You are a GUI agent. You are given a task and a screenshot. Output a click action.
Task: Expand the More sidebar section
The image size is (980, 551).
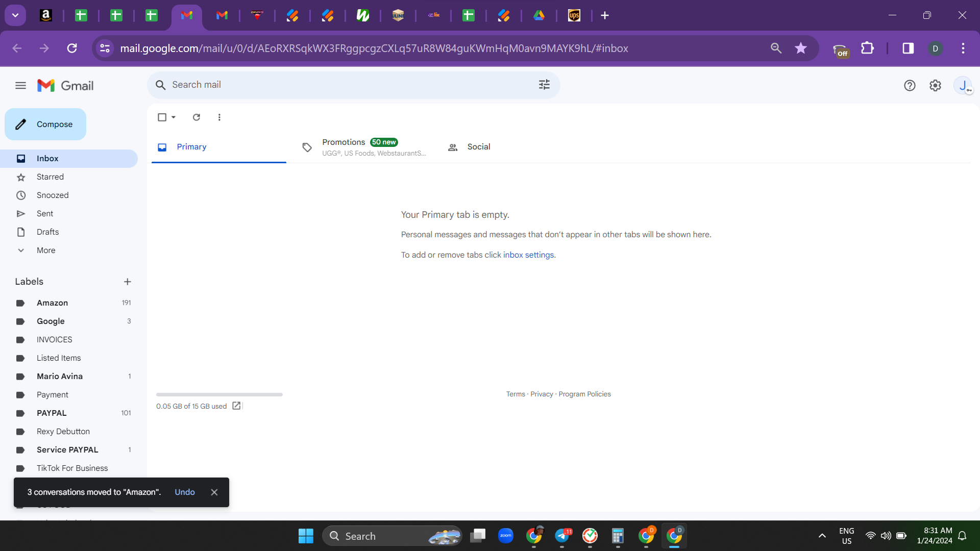coord(46,250)
